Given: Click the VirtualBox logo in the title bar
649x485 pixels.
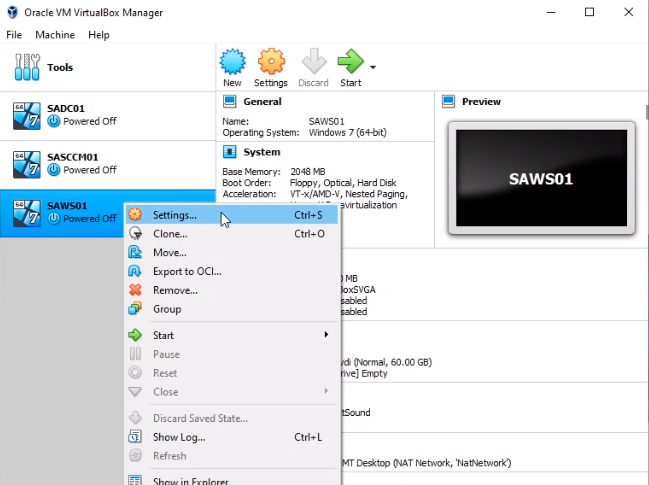Looking at the screenshot, I should pyautogui.click(x=12, y=12).
